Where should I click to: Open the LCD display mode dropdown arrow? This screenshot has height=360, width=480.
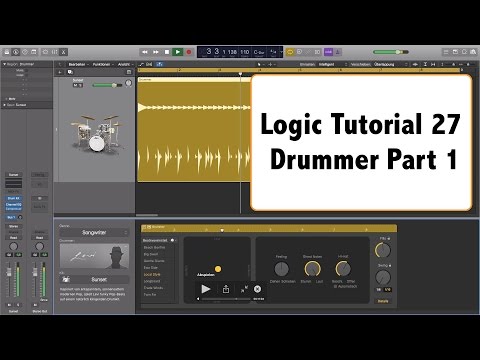[x=282, y=52]
